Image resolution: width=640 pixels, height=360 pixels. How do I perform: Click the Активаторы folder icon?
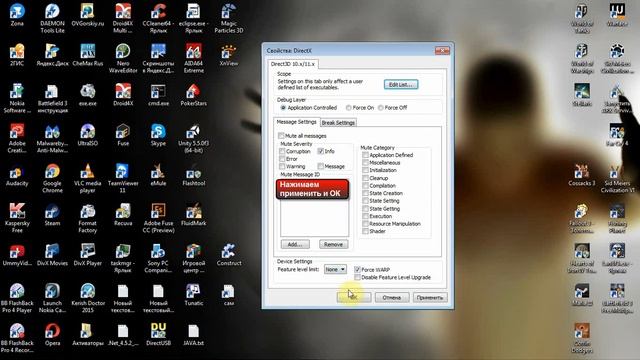(88, 335)
